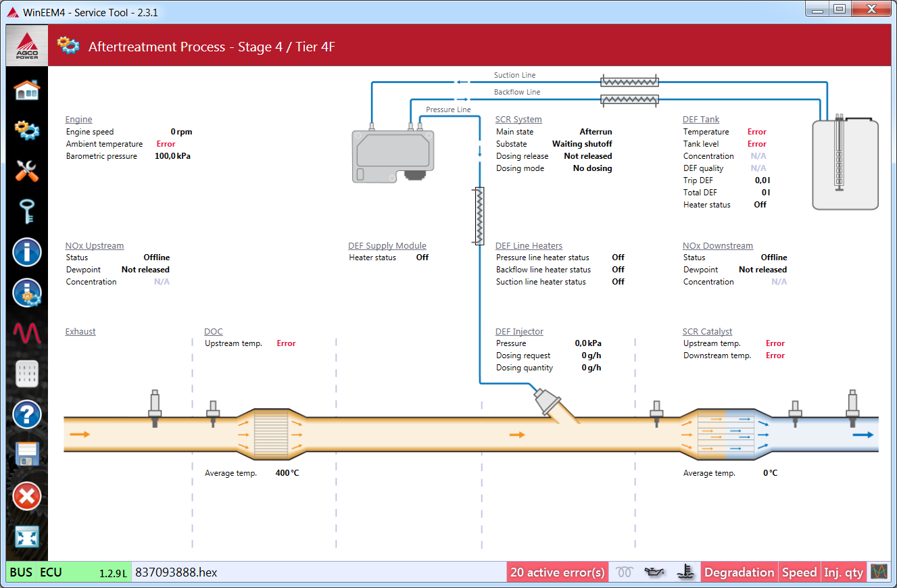Click the floppy disk save icon
This screenshot has width=897, height=588.
(x=27, y=454)
